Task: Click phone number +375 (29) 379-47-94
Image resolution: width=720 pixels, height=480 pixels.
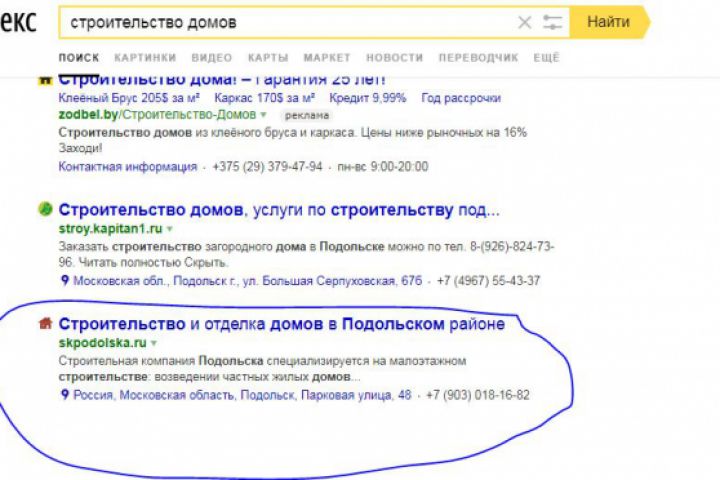Action: tap(267, 166)
